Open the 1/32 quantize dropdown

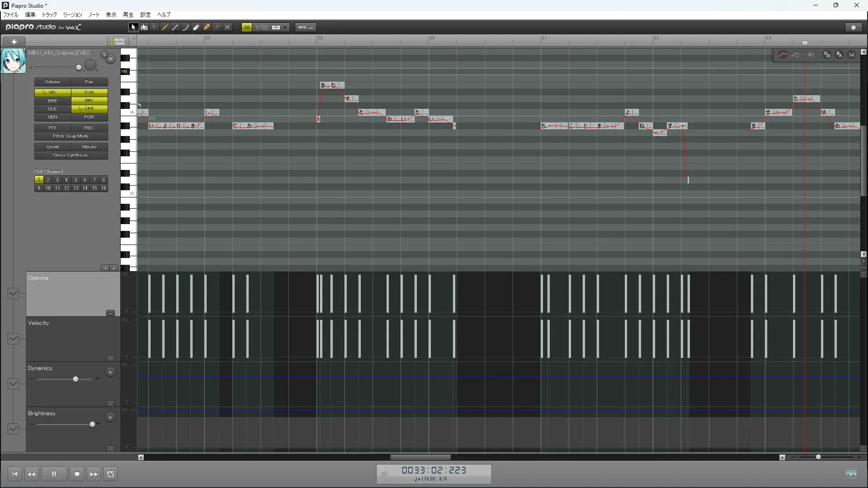pyautogui.click(x=285, y=28)
